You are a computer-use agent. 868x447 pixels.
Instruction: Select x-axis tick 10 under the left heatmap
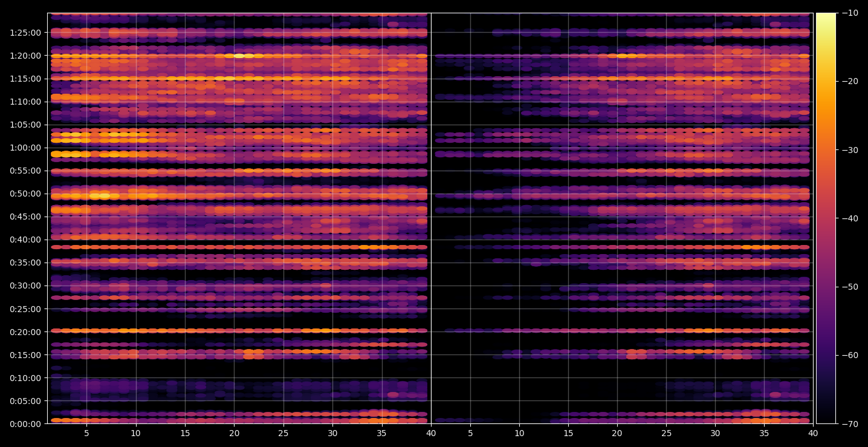pyautogui.click(x=136, y=433)
